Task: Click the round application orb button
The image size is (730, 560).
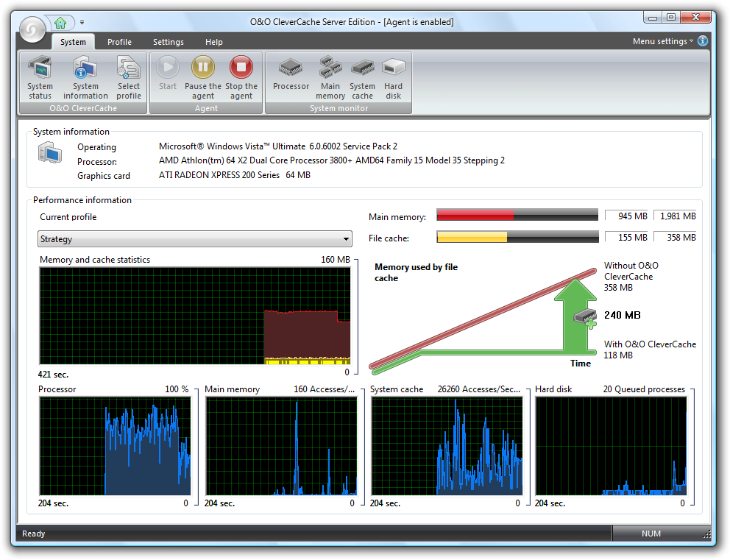Action: [32, 29]
